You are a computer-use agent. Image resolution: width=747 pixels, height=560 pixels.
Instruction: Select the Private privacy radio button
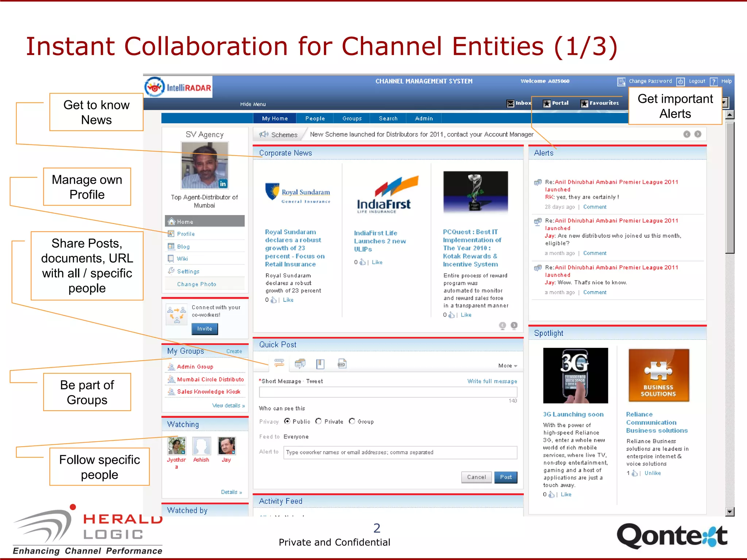pos(318,421)
